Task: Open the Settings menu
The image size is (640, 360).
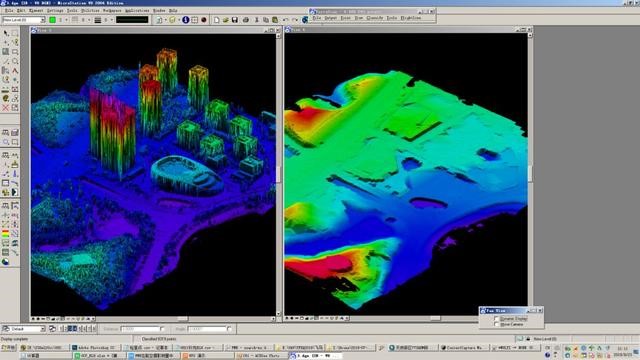Action: point(55,10)
